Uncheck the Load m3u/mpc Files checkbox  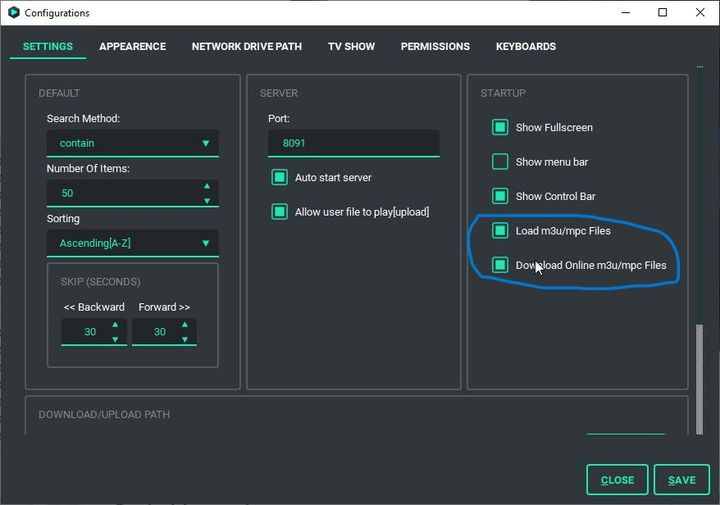pos(500,230)
